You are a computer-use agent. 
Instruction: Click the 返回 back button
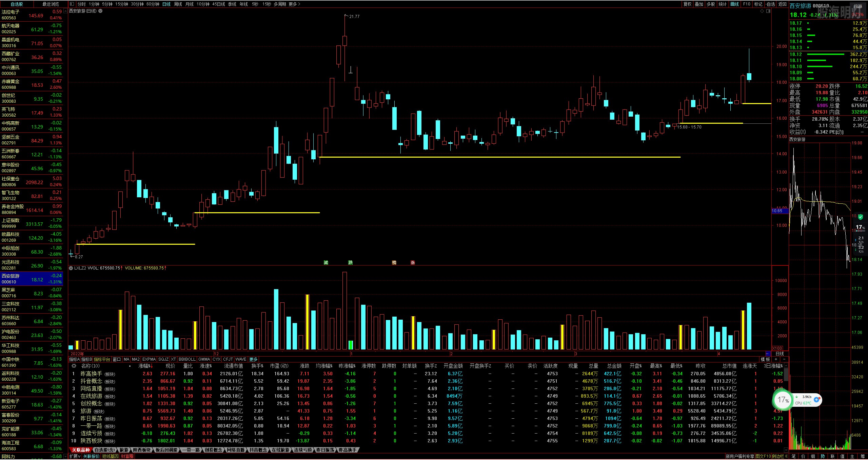click(782, 4)
